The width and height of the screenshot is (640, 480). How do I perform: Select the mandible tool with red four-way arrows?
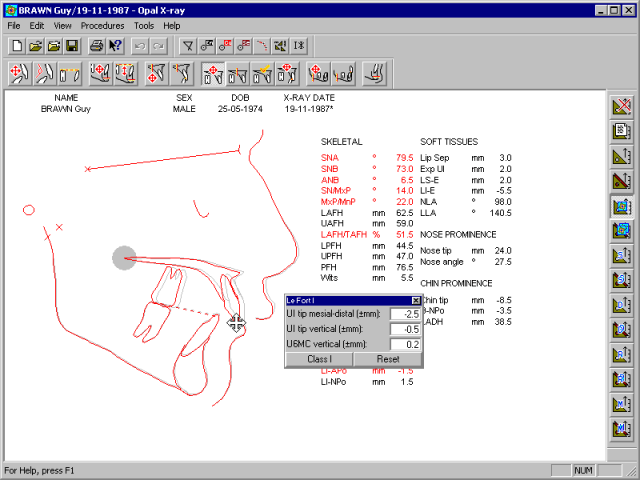100,74
